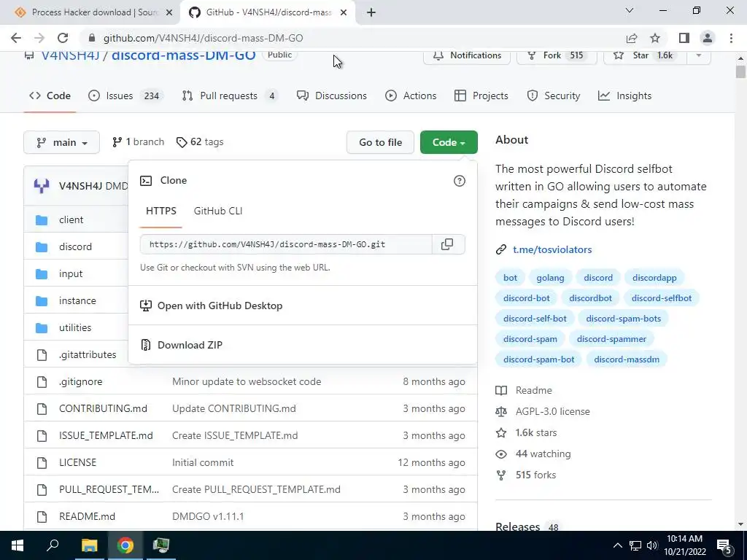The height and width of the screenshot is (560, 747).
Task: Star the repository
Action: click(645, 55)
